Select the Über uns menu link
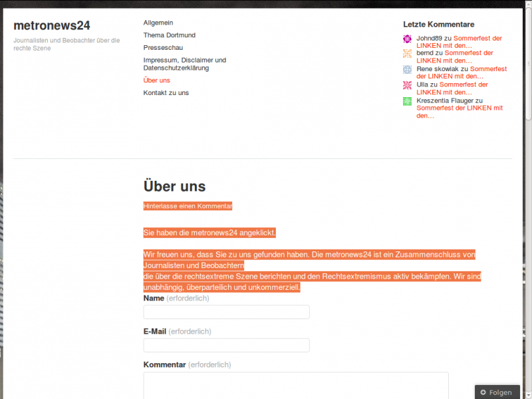The height and width of the screenshot is (399, 532). pos(156,80)
